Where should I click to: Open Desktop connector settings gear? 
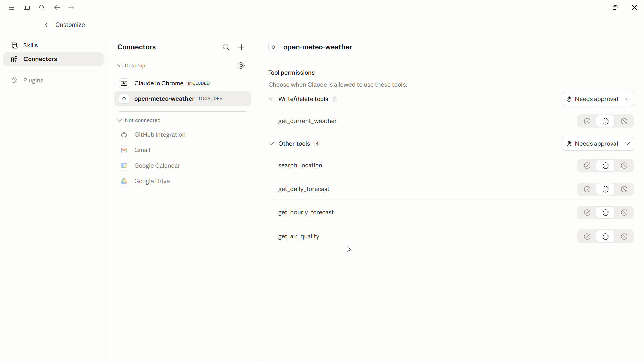pos(241,66)
